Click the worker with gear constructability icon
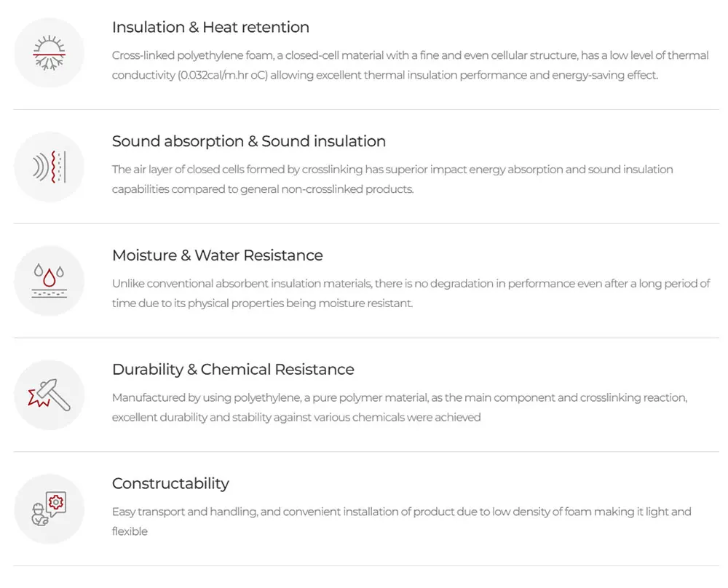Image resolution: width=728 pixels, height=588 pixels. click(x=50, y=509)
